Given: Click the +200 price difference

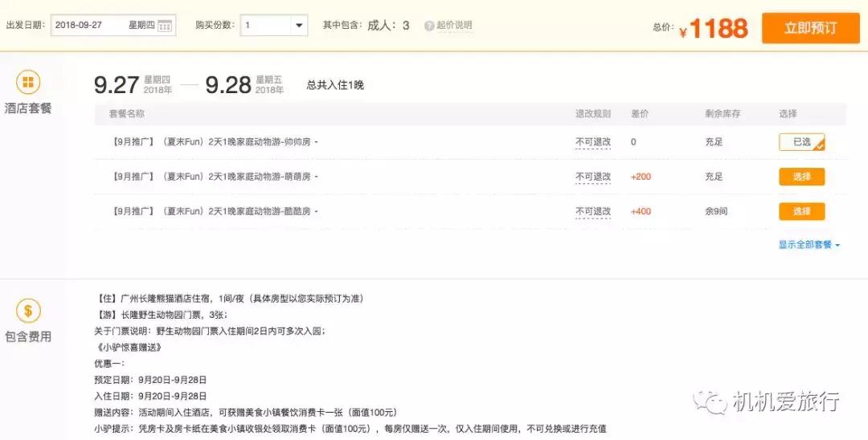Looking at the screenshot, I should 641,177.
